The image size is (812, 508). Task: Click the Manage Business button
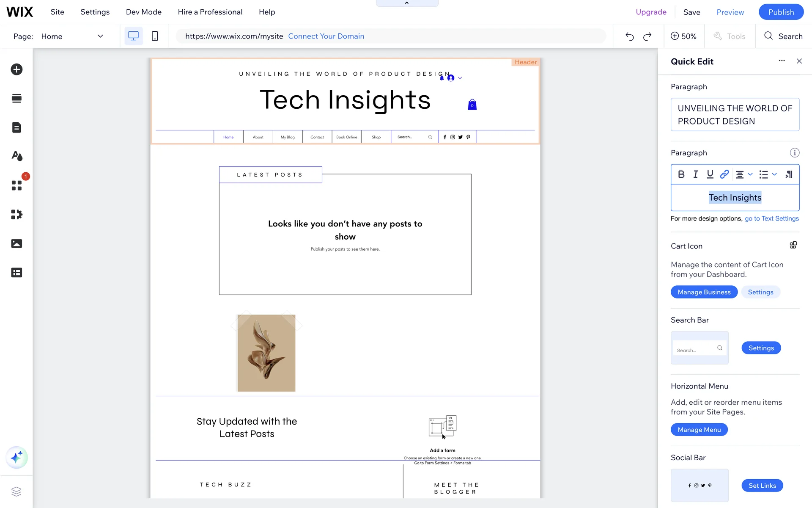(704, 292)
